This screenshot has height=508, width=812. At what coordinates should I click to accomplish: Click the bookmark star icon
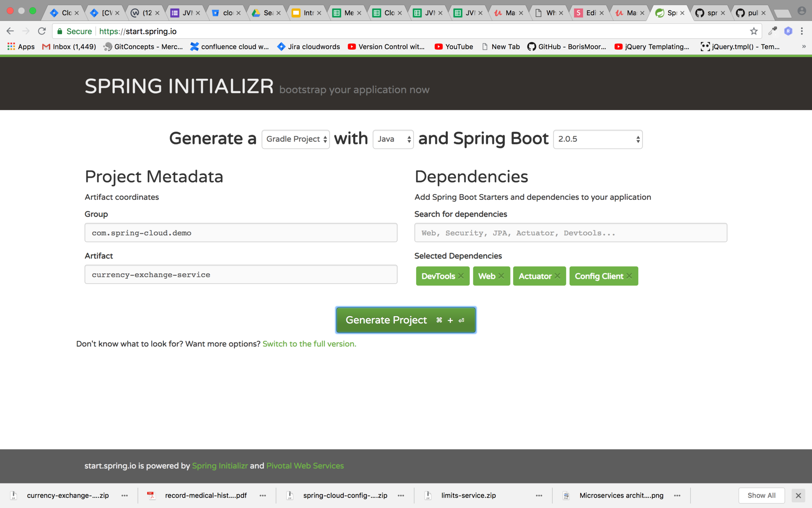click(x=754, y=31)
